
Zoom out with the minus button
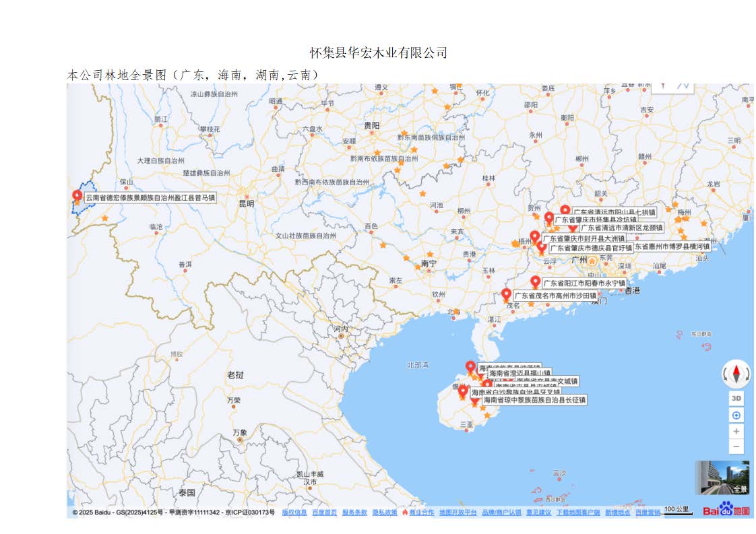[736, 446]
